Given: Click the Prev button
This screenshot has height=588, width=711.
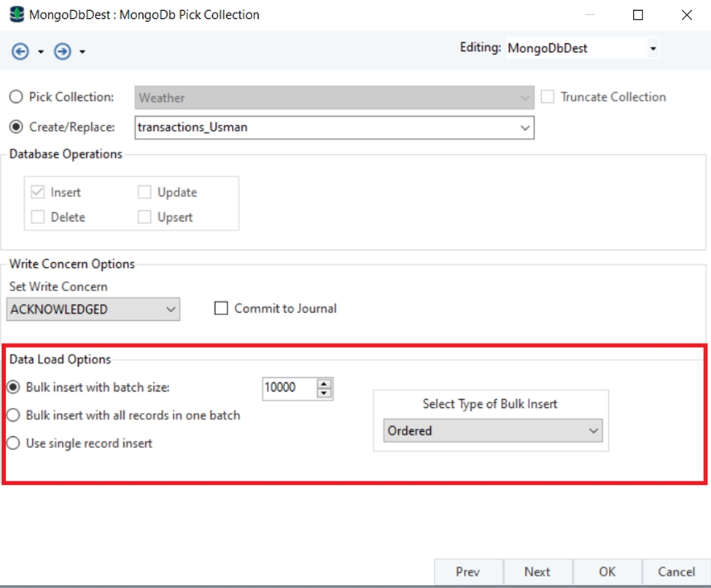Looking at the screenshot, I should 467,572.
